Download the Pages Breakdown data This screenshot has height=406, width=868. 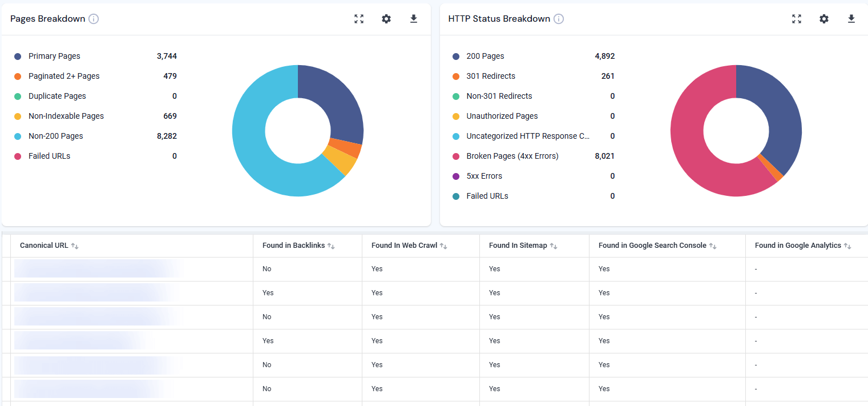[413, 19]
